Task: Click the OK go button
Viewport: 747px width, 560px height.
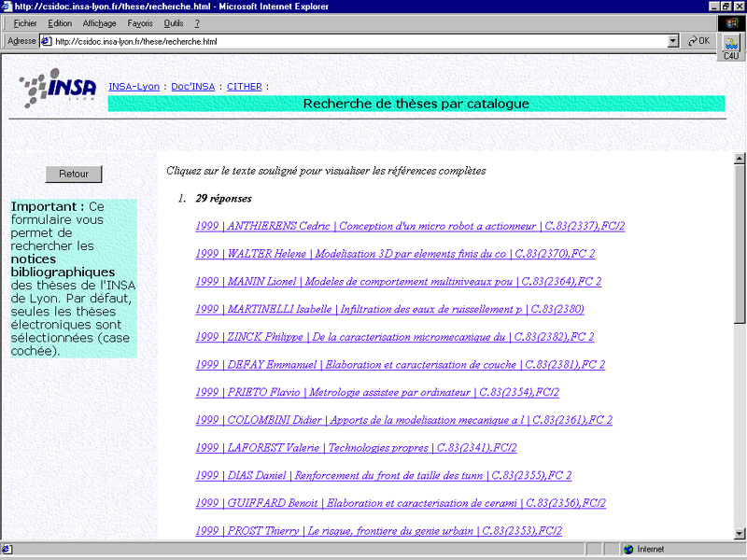Action: [x=698, y=41]
